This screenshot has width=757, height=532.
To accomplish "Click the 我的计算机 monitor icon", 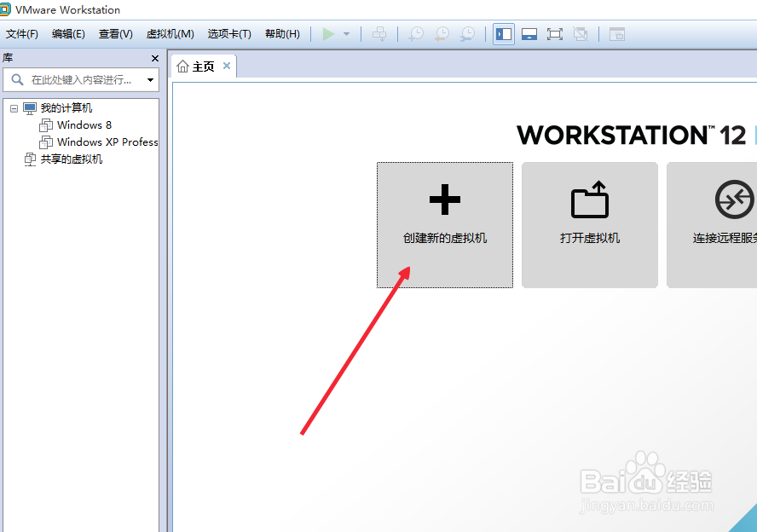I will (x=30, y=108).
